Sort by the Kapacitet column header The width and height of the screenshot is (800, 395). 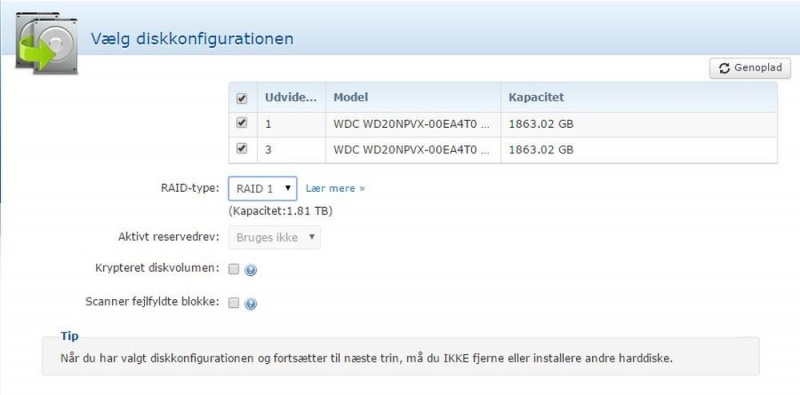coord(639,97)
